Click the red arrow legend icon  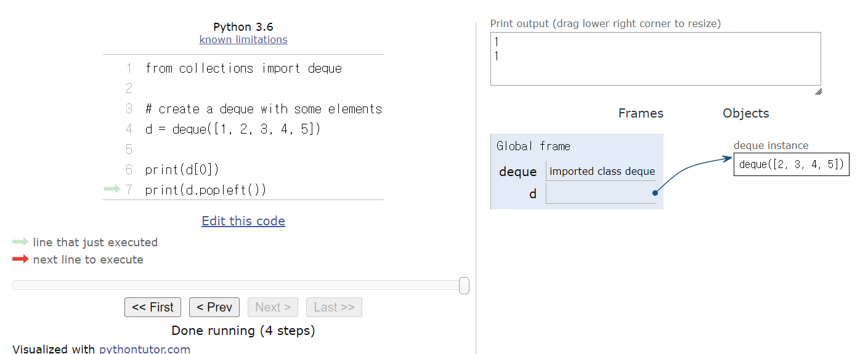20,259
